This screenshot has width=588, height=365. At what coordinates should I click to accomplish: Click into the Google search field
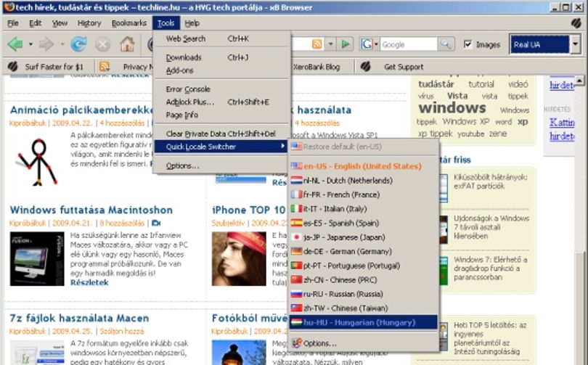(409, 44)
